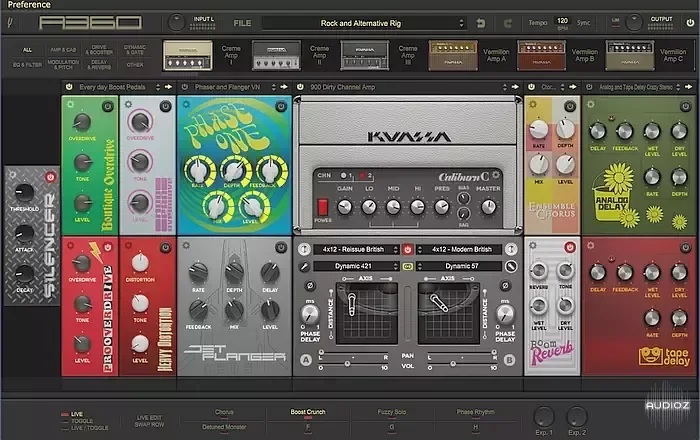The image size is (700, 440).
Task: Select the Phase Rhythm snapshot
Action: click(475, 412)
